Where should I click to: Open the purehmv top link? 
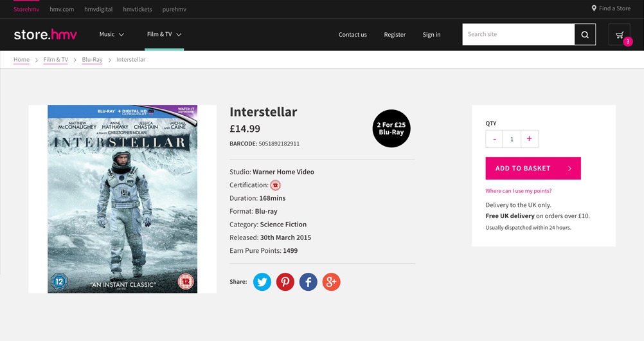(174, 9)
